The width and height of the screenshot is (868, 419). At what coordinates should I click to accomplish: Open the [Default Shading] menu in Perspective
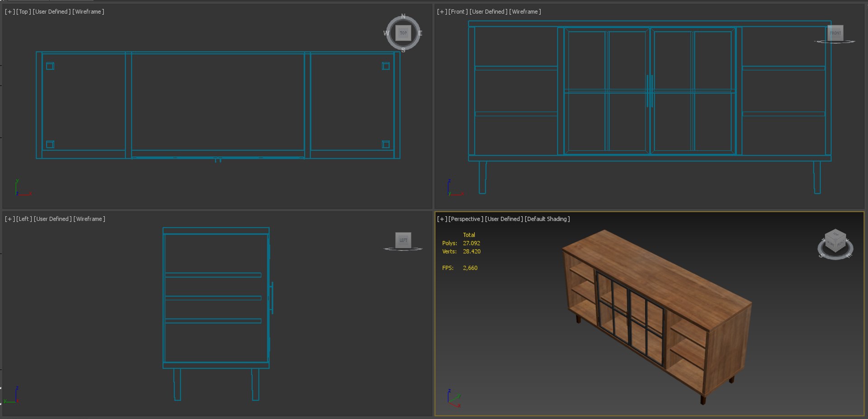point(547,219)
